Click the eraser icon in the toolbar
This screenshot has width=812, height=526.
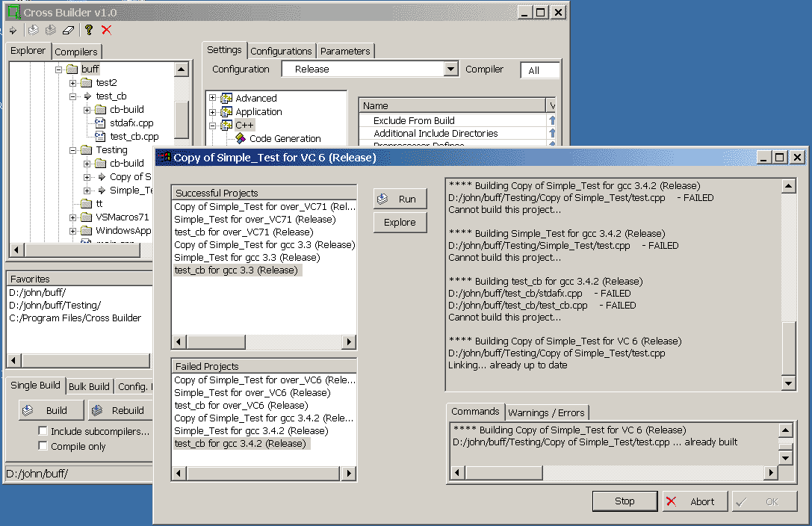[x=69, y=31]
